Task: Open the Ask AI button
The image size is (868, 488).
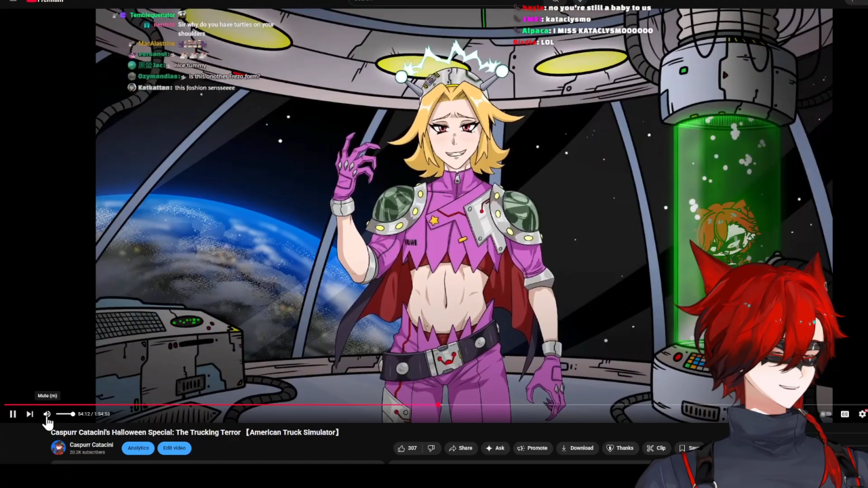Action: click(495, 448)
